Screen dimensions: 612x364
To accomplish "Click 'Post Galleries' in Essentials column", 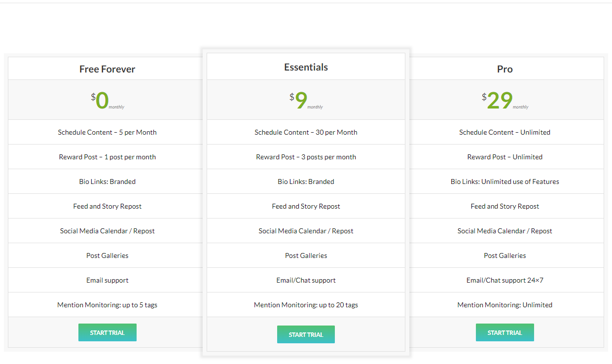I will pyautogui.click(x=306, y=255).
